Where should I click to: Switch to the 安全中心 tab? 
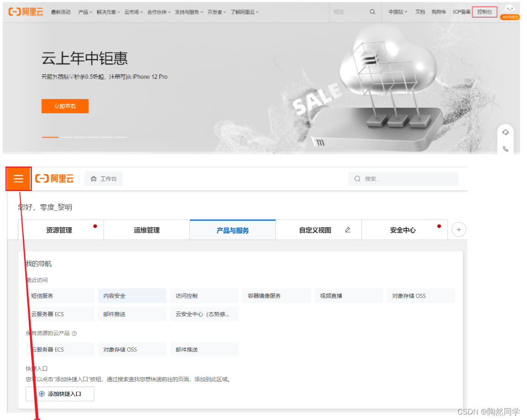(405, 230)
